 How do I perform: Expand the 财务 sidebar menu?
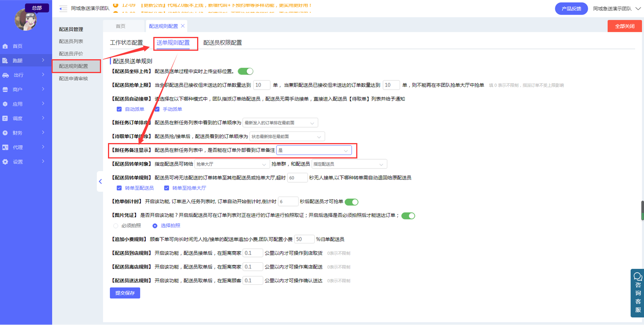coord(43,133)
